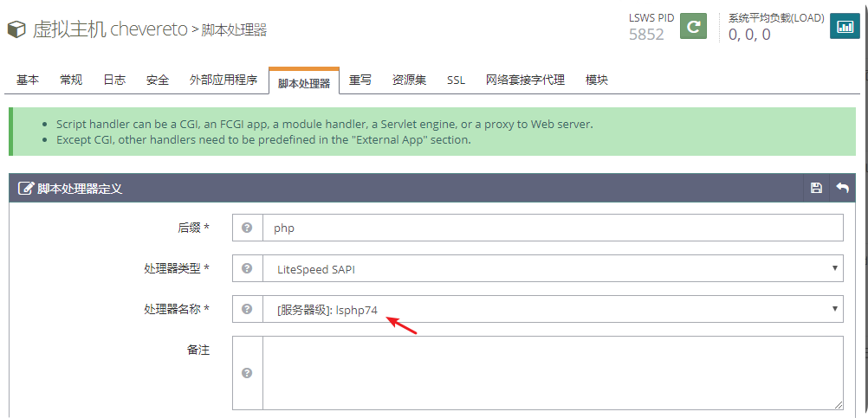868x418 pixels.
Task: Click the help icon beside 处理器类型
Action: (x=248, y=268)
